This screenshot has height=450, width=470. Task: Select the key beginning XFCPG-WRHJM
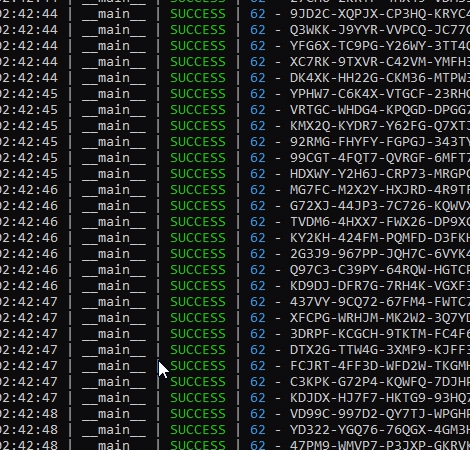(x=380, y=318)
